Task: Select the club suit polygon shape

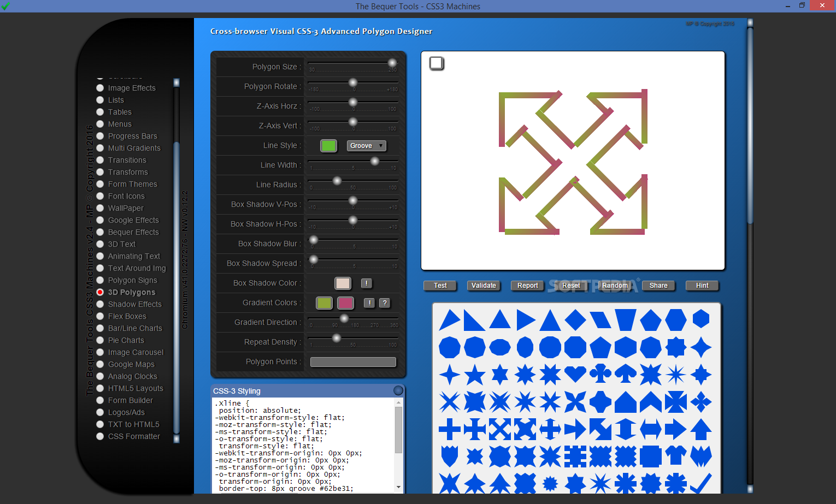Action: click(600, 374)
